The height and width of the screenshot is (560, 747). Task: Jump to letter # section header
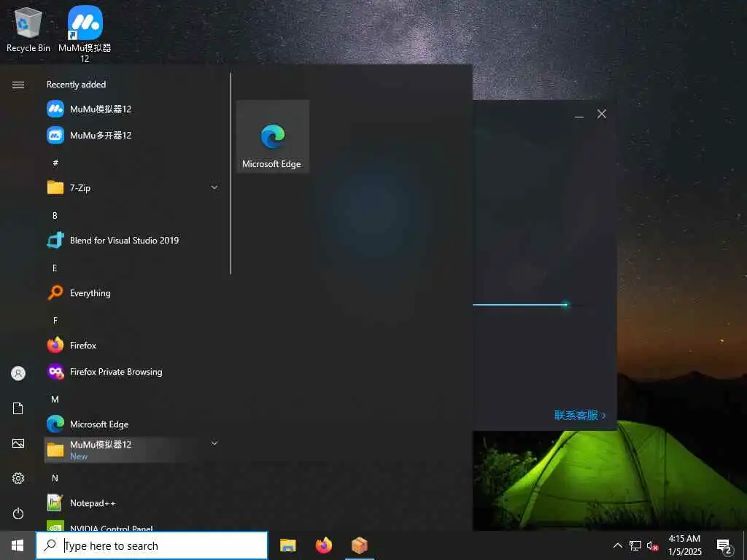pyautogui.click(x=55, y=163)
